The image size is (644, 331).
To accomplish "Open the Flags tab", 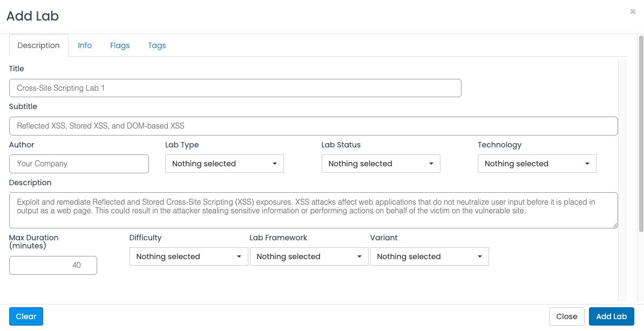I will [x=120, y=45].
